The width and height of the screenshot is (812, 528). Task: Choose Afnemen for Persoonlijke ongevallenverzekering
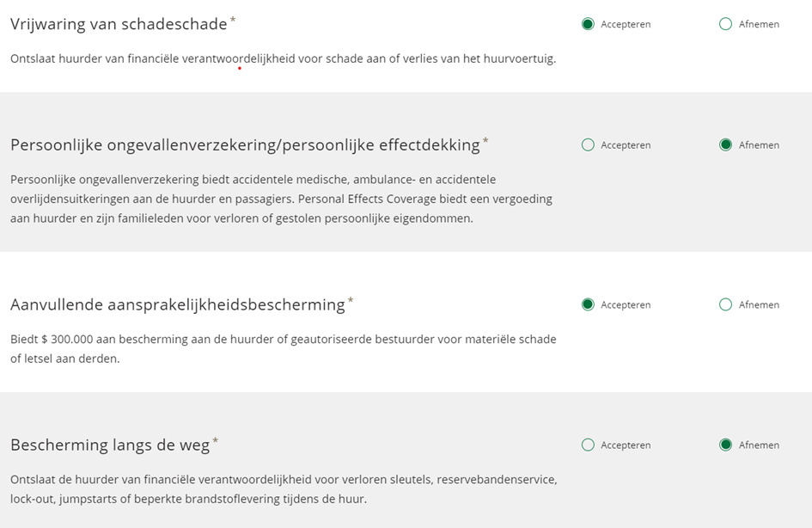725,145
